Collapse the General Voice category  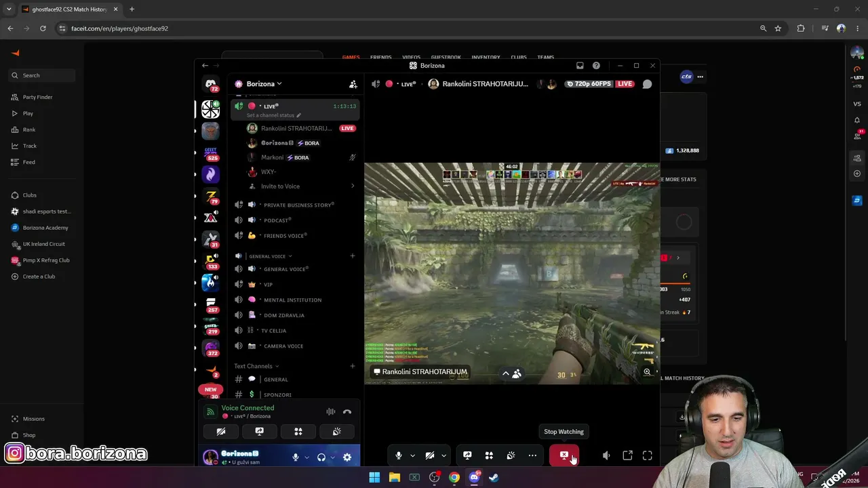[x=270, y=256]
